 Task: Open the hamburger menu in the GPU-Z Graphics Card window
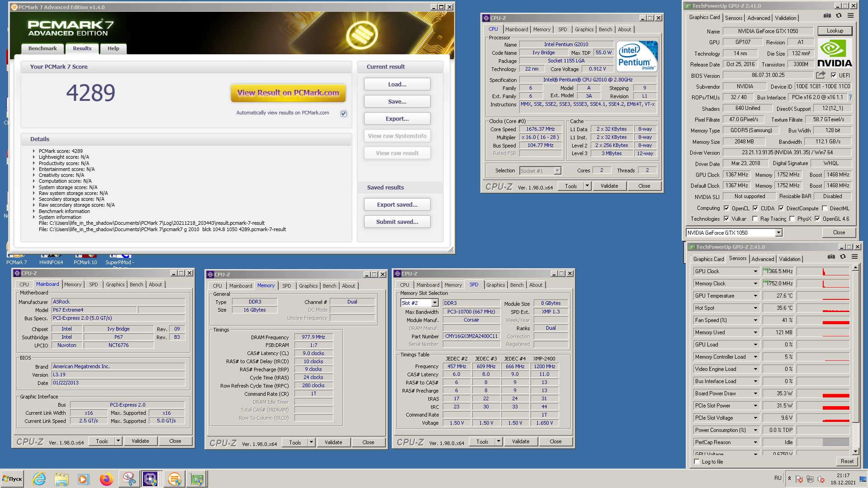(x=850, y=16)
